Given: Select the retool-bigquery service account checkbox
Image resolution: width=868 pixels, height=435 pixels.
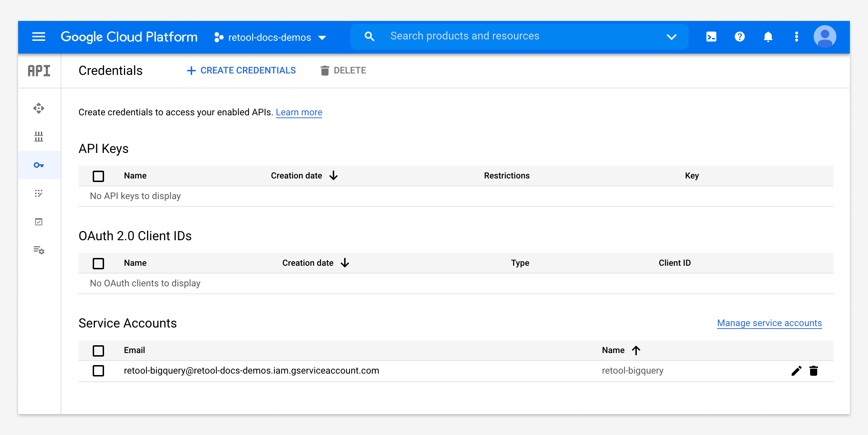Looking at the screenshot, I should pyautogui.click(x=98, y=371).
